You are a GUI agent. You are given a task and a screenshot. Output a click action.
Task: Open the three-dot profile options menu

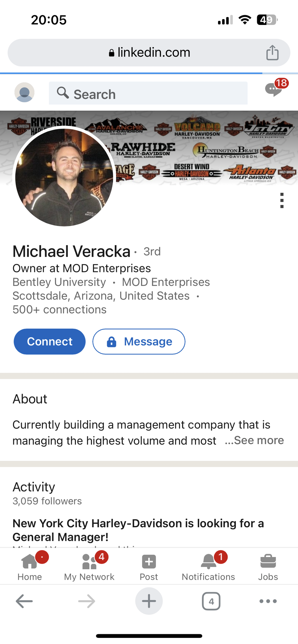[282, 201]
